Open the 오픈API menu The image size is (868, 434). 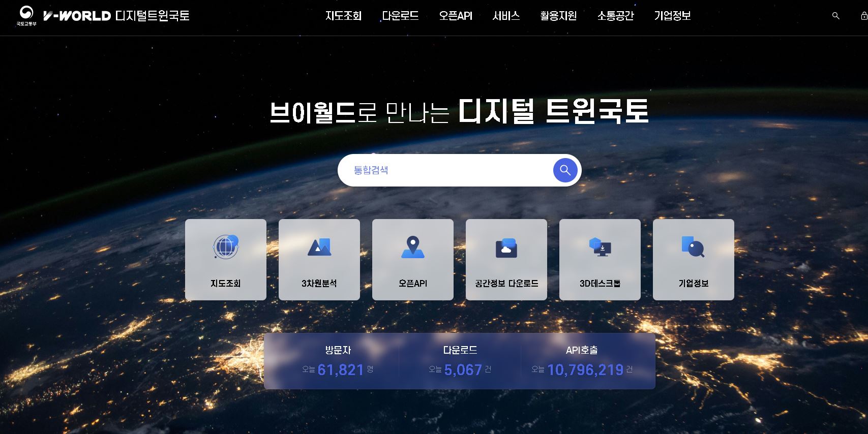click(x=456, y=16)
